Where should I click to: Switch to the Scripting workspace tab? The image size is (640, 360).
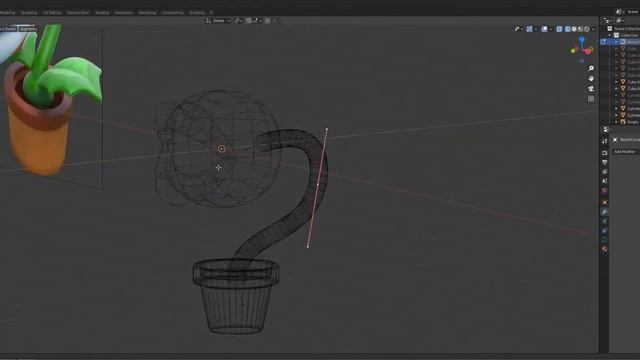197,13
